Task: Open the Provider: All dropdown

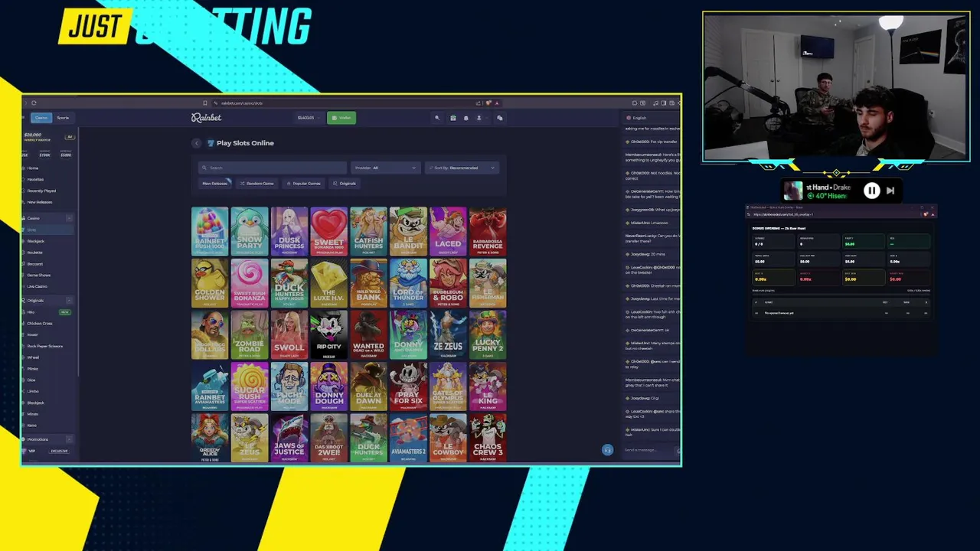Action: tap(386, 168)
